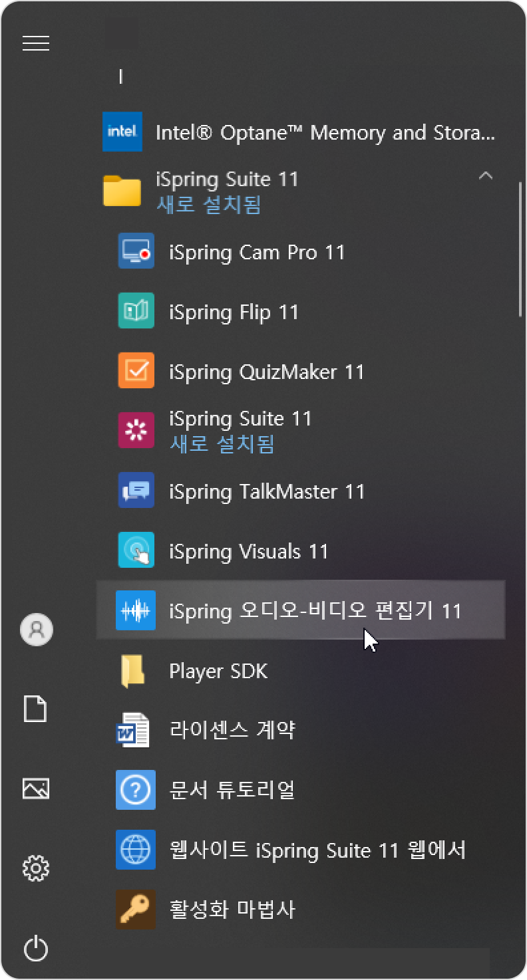
Task: Select the iSpring QuizMaker 11 label
Action: (267, 372)
